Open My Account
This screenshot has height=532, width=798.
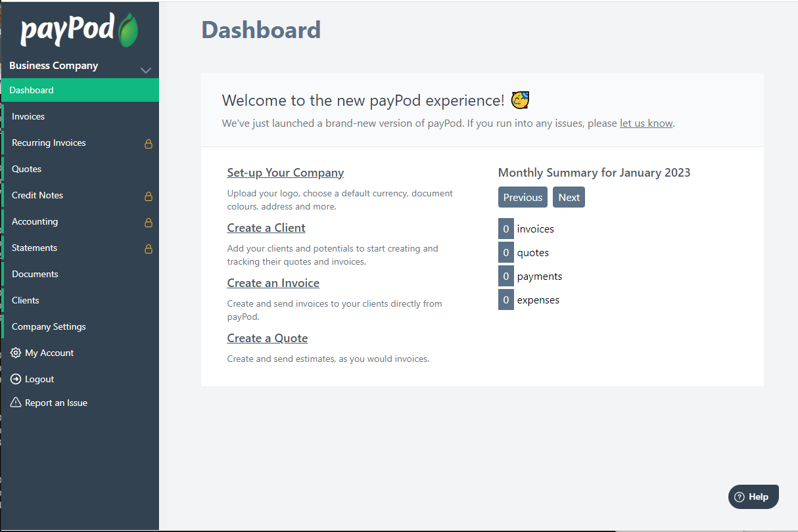(49, 353)
